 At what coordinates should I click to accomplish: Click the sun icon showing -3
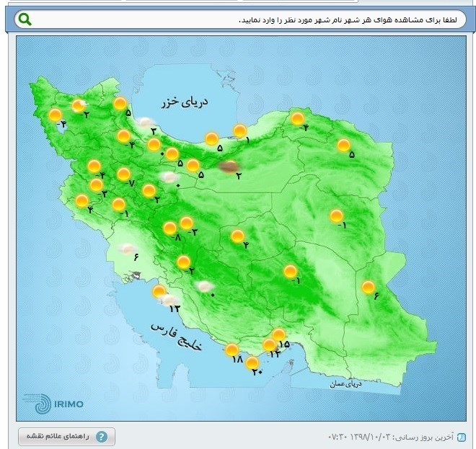186,223
